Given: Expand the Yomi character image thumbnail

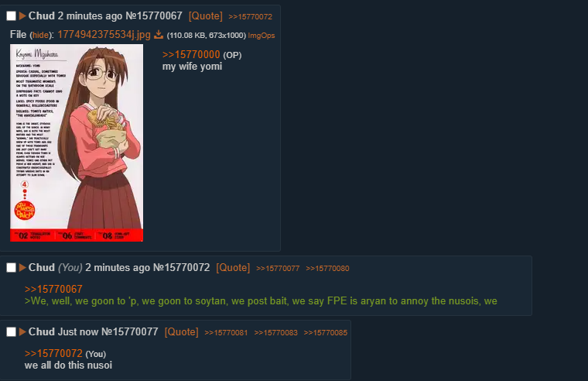Looking at the screenshot, I should click(x=77, y=143).
